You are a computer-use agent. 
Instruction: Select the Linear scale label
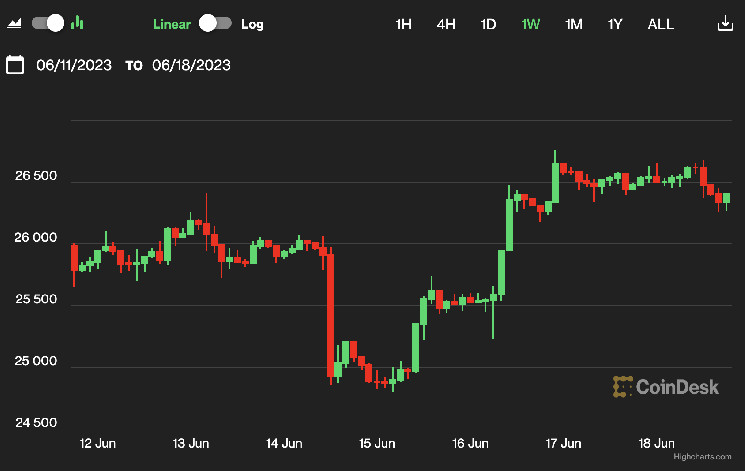point(171,24)
